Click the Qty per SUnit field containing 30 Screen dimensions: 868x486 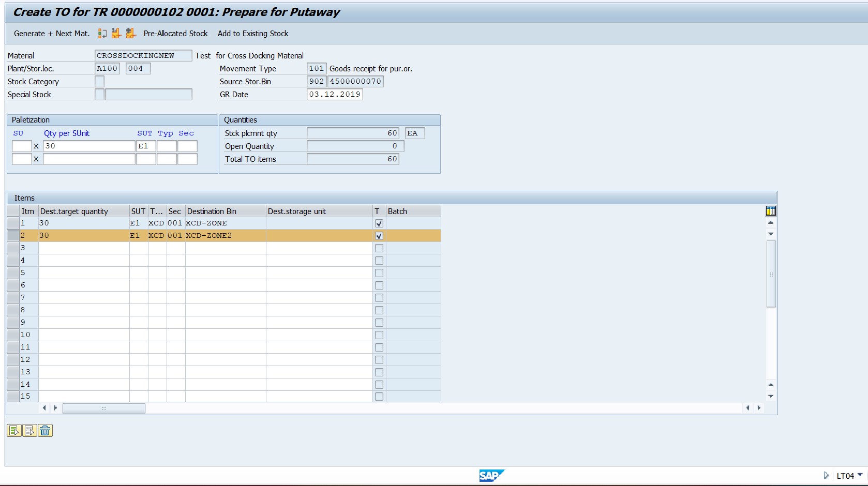pyautogui.click(x=89, y=146)
